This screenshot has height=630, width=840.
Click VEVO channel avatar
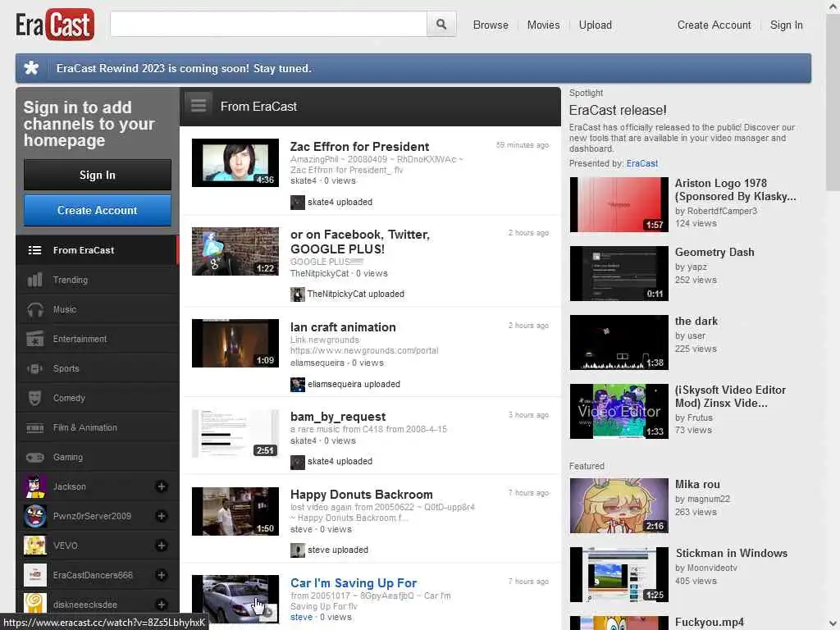tap(34, 546)
